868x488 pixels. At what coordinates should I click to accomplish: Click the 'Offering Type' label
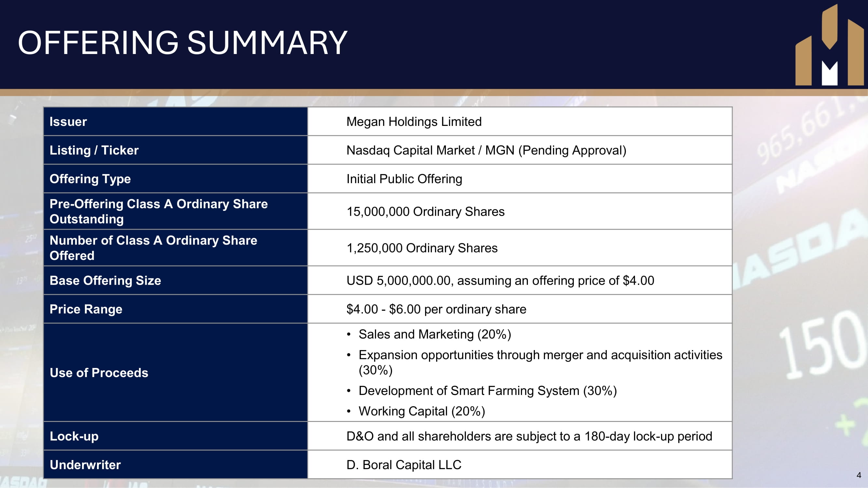point(90,179)
